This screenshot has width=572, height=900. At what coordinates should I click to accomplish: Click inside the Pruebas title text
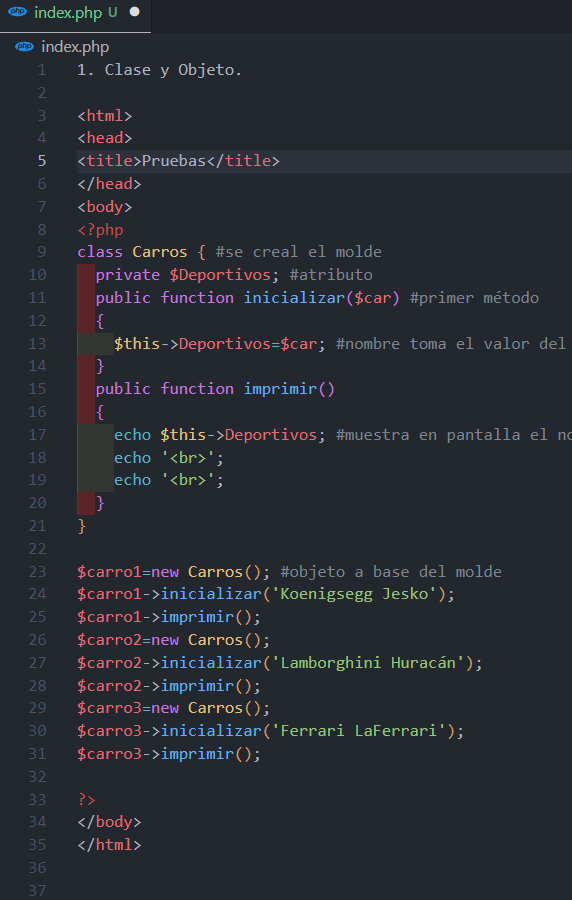(174, 161)
